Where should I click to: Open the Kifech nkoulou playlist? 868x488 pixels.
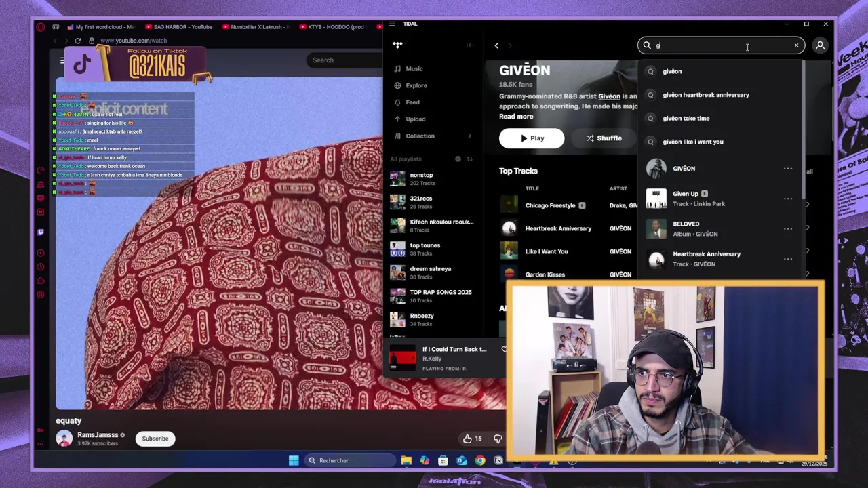pos(431,226)
